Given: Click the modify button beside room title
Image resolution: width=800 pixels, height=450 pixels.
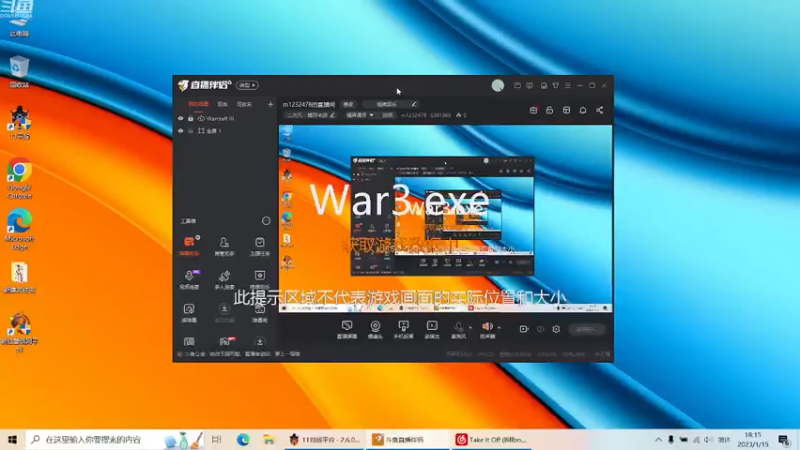Looking at the screenshot, I should pyautogui.click(x=348, y=104).
